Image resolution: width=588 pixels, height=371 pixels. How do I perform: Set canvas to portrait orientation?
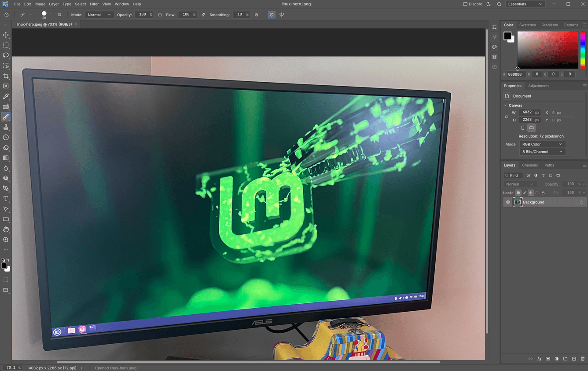[523, 128]
